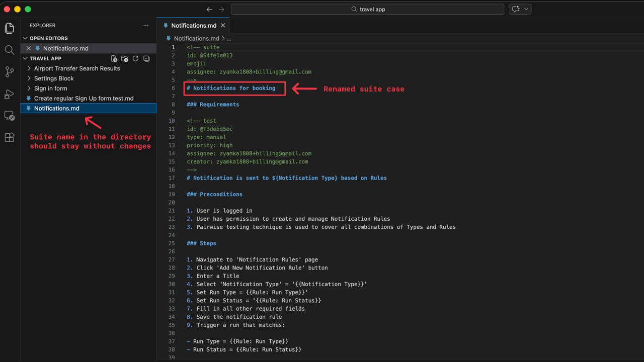Create a new file in TRAVEL APP
The width and height of the screenshot is (644, 362).
point(114,58)
